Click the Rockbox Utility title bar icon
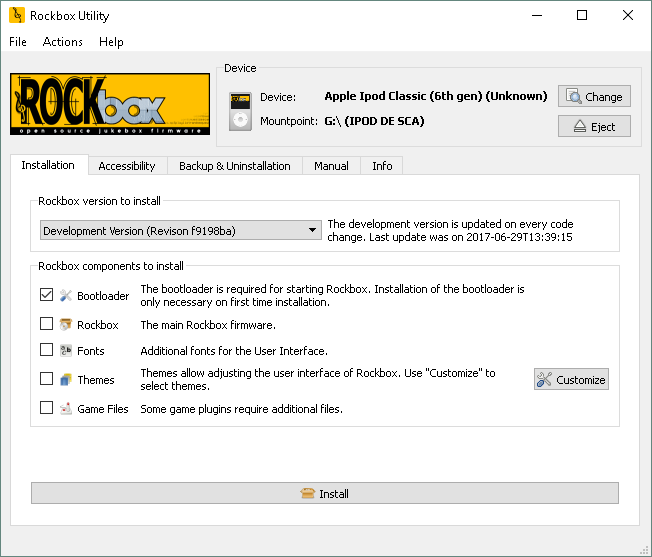The width and height of the screenshot is (652, 557). click(x=17, y=15)
